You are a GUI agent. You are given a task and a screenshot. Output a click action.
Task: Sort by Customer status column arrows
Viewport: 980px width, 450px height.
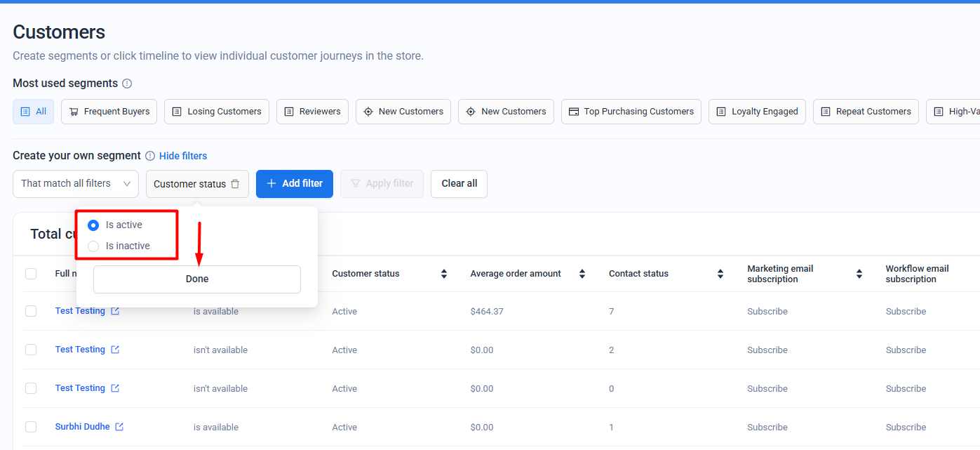click(x=444, y=274)
